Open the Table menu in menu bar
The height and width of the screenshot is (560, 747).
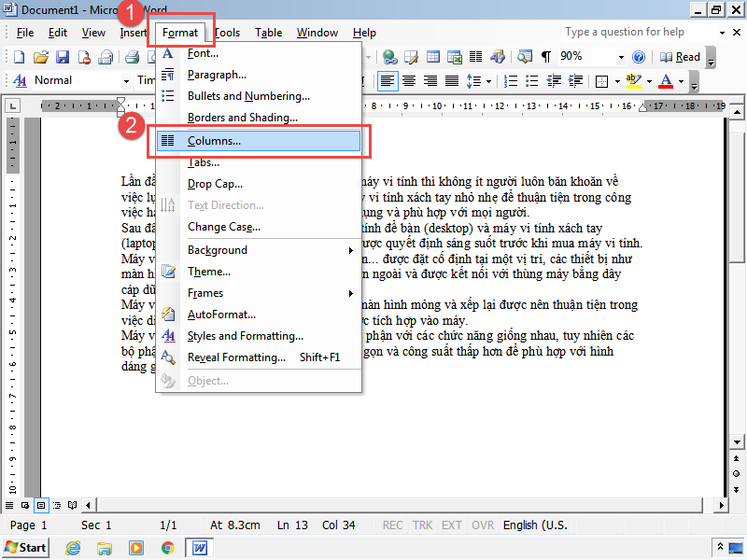coord(268,33)
